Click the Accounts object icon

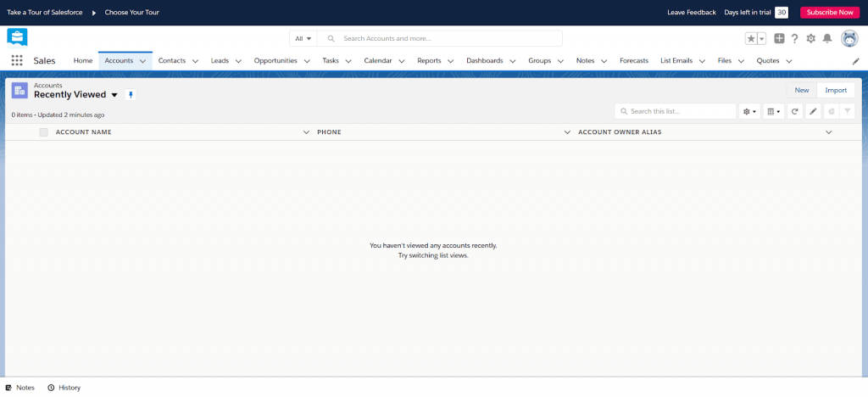tap(20, 91)
